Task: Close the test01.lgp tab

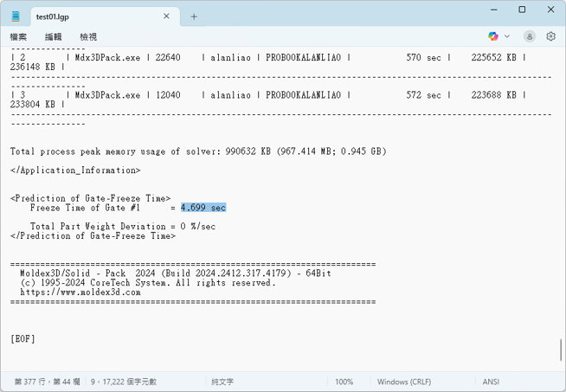Action: click(x=168, y=16)
